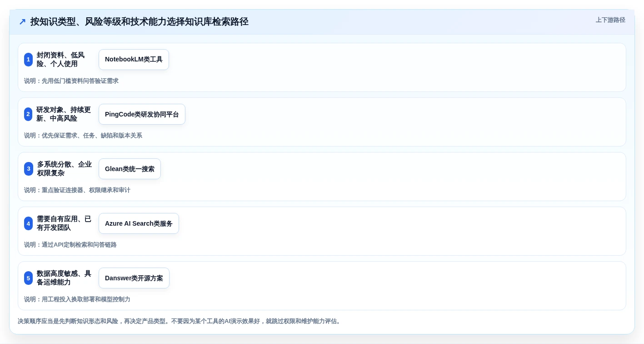The image size is (644, 344).
Task: Click condition text 需要自有应用、已有开发团队
Action: pyautogui.click(x=64, y=223)
